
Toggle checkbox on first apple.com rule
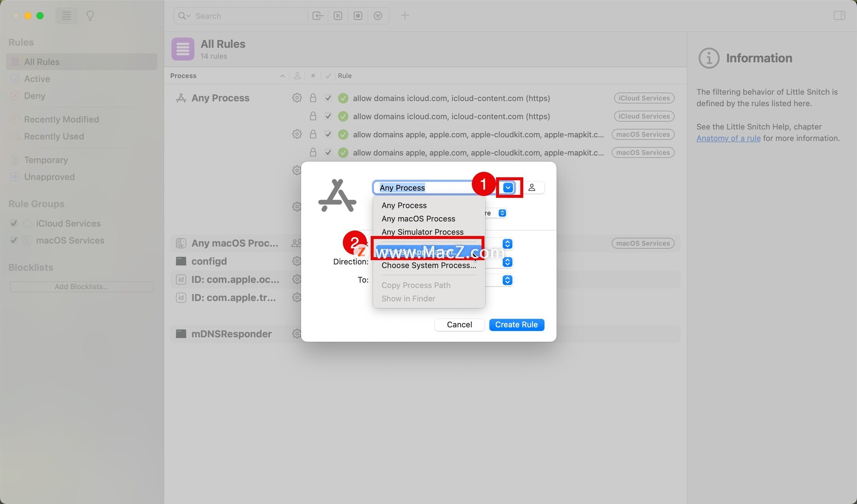click(x=328, y=134)
